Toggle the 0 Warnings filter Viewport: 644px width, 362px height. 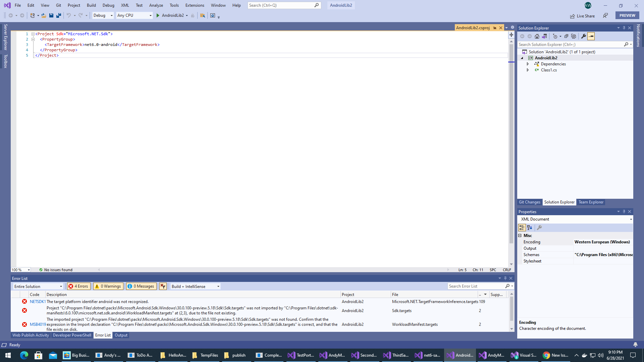[108, 286]
